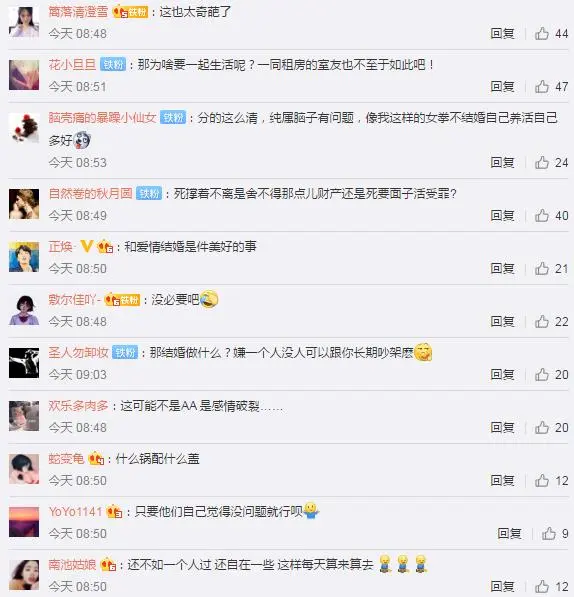Like the comment by 花小旦旦
This screenshot has width=574, height=597.
pyautogui.click(x=542, y=86)
